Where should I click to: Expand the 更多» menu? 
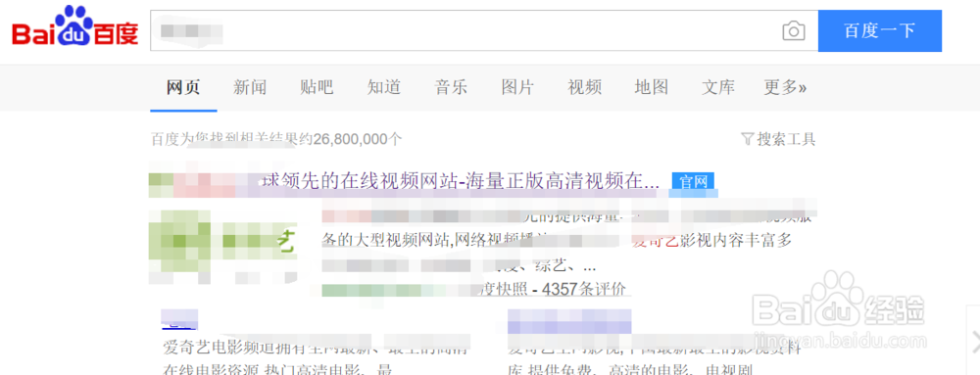(x=785, y=87)
